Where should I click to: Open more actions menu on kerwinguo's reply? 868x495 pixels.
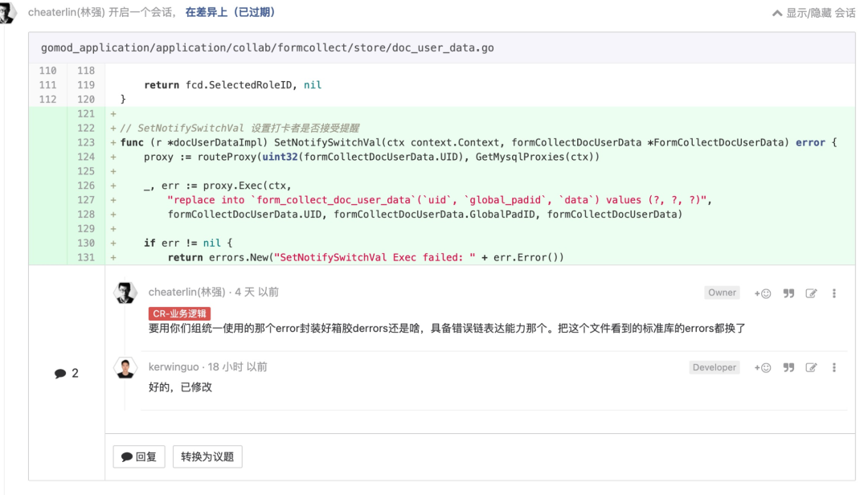click(x=834, y=368)
